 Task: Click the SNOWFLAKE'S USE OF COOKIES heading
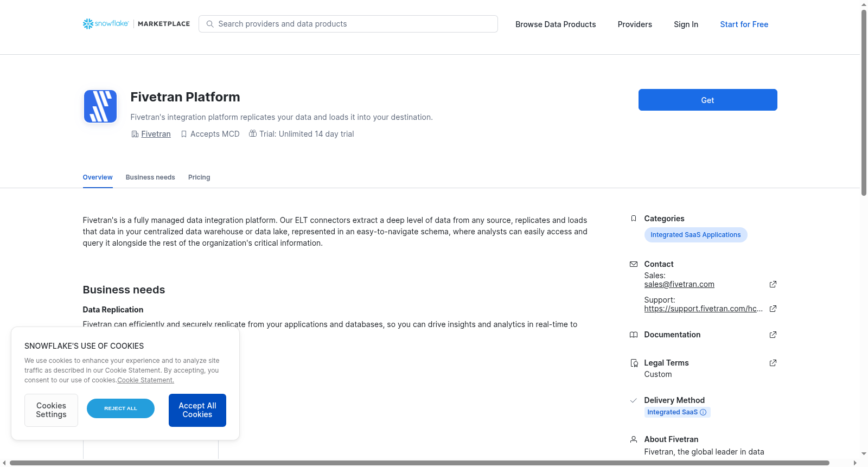(x=84, y=346)
